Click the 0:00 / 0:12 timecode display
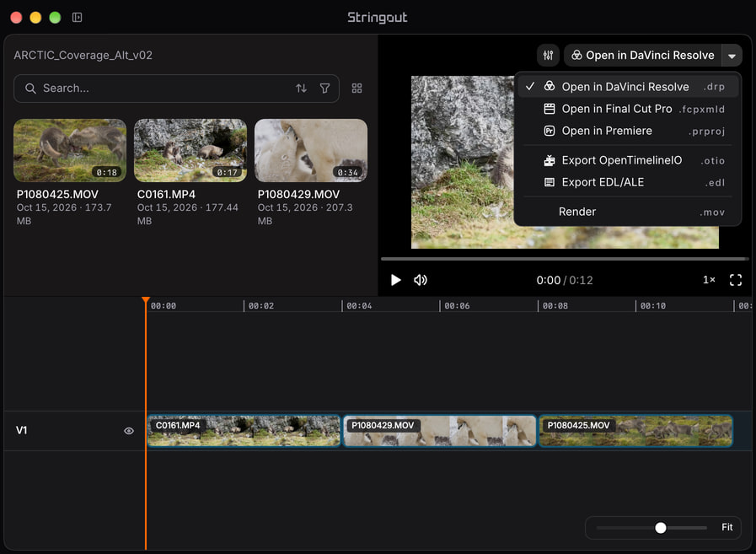Viewport: 756px width, 554px height. tap(565, 280)
